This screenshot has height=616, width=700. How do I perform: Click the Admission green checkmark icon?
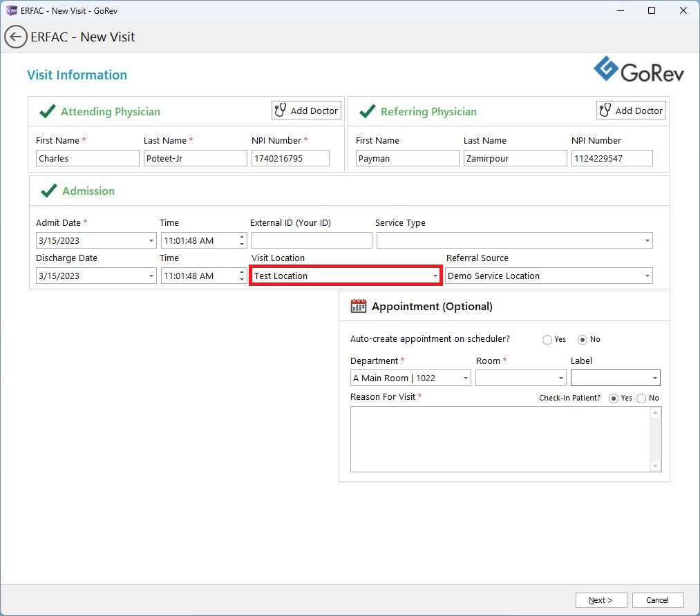[x=48, y=191]
